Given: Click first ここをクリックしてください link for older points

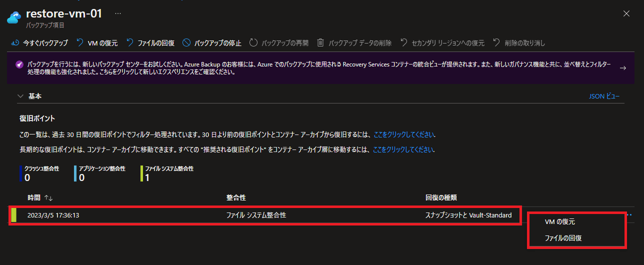Looking at the screenshot, I should coord(404,134).
